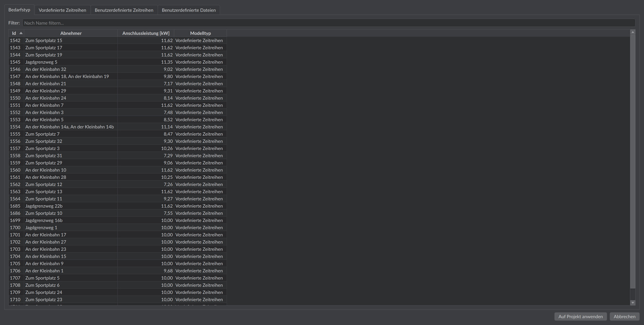The image size is (644, 325).
Task: Select row An der Kleinbahn 14a, 14b
Action: (117, 127)
